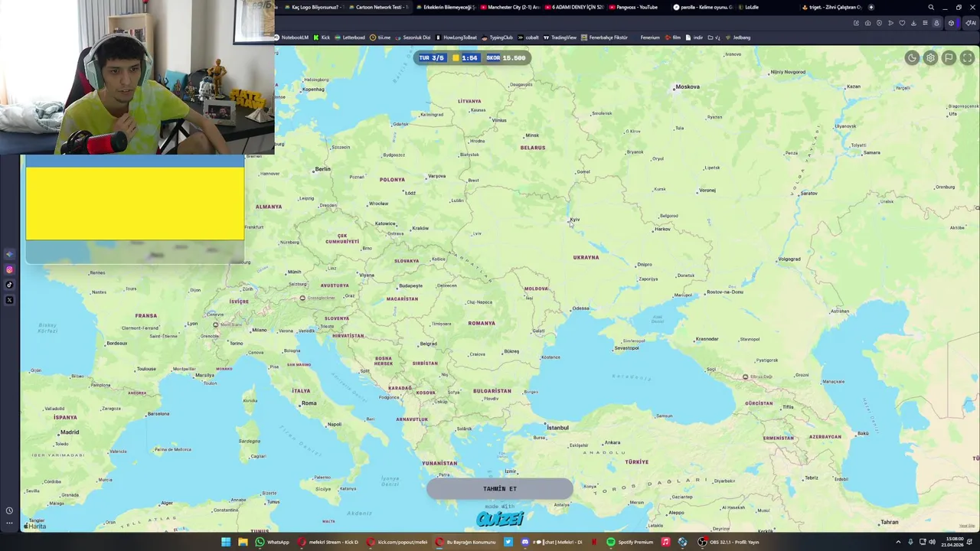Open Twitter app icon in taskbar

click(x=508, y=542)
